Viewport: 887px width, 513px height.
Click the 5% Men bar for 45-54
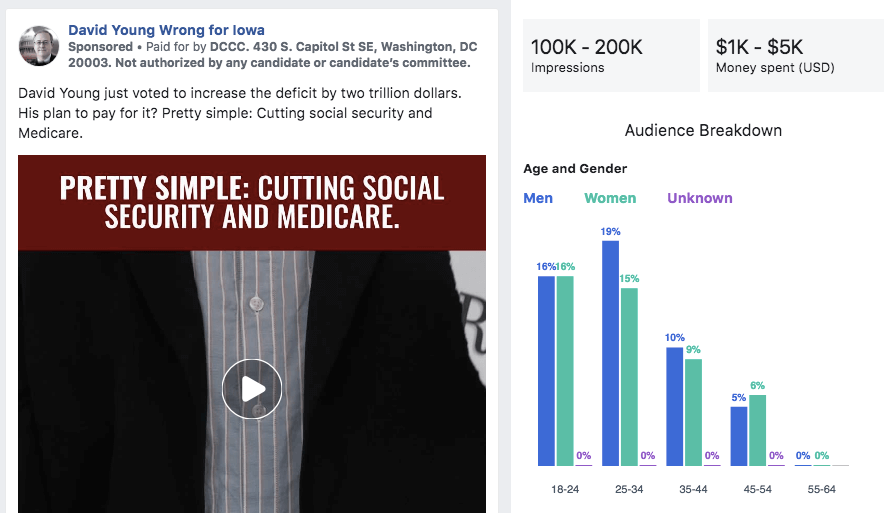(x=739, y=435)
